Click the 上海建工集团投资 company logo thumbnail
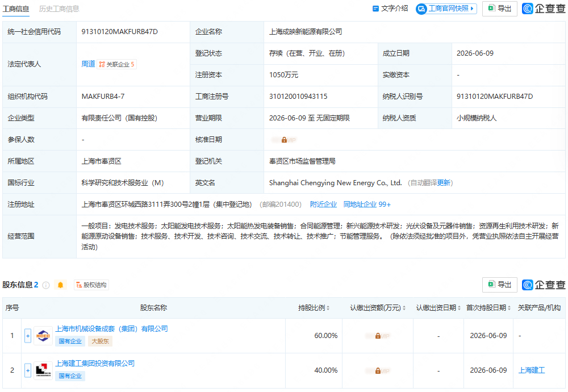This screenshot has height=392, width=568. click(x=43, y=370)
